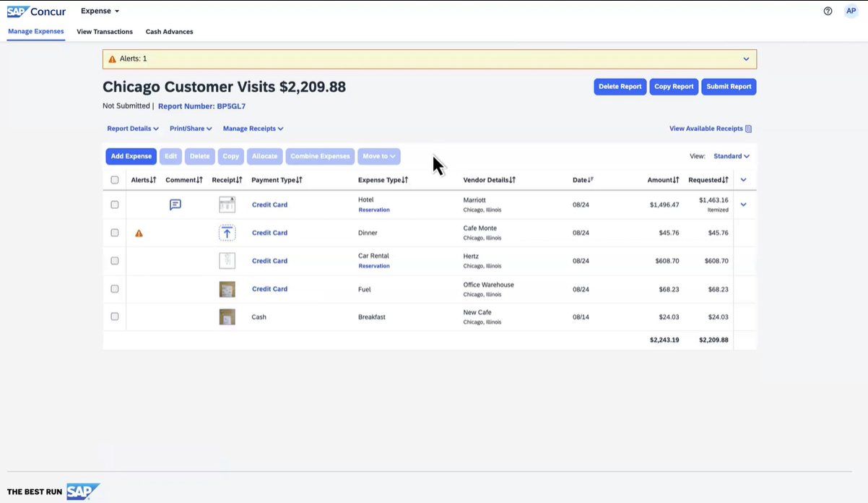
Task: Check the New Cafe Breakfast row
Action: 114,317
